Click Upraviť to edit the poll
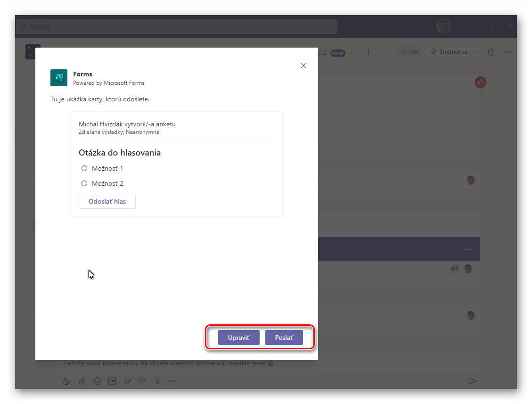The width and height of the screenshot is (532, 404). point(238,338)
